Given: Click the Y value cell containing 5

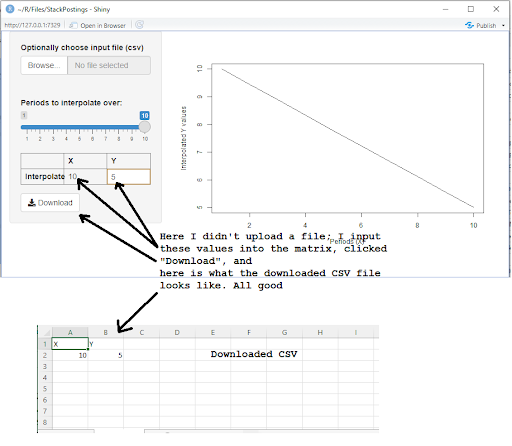Looking at the screenshot, I should tap(129, 177).
